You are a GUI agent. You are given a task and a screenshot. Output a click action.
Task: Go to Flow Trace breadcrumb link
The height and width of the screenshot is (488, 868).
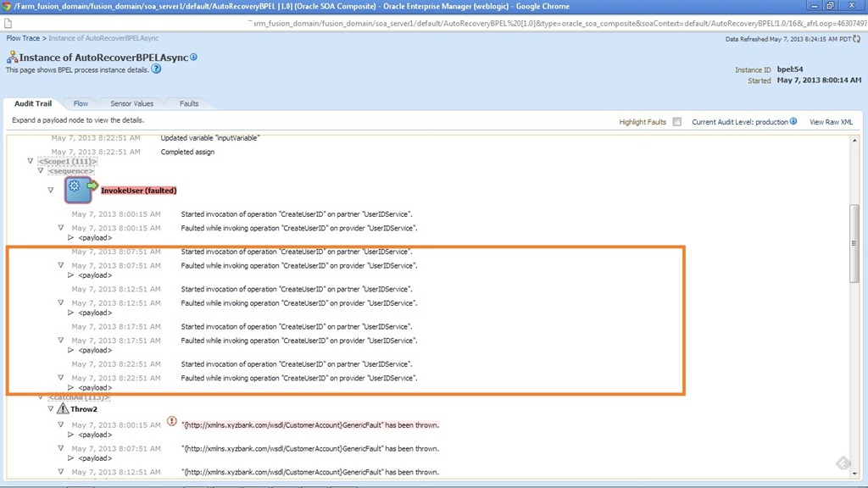24,39
